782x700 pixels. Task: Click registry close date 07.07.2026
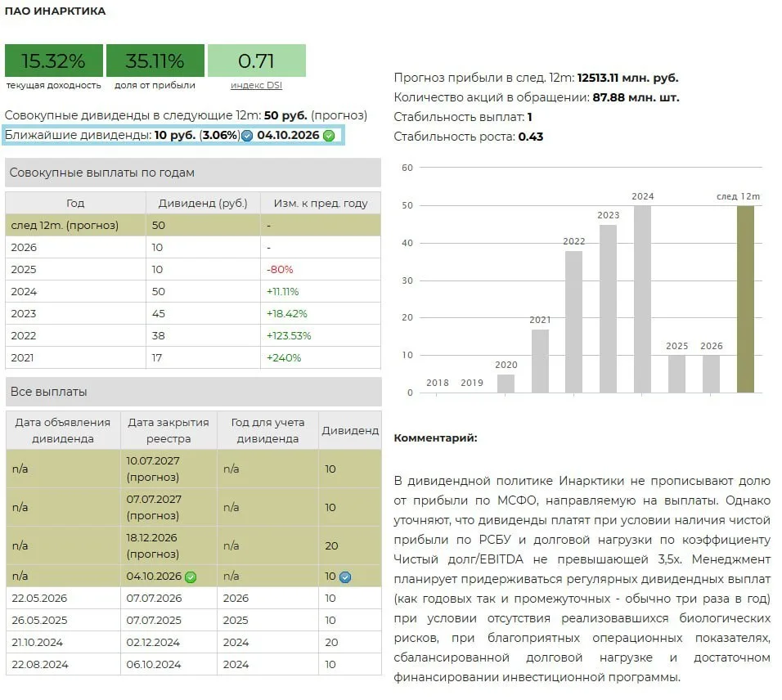tap(154, 599)
